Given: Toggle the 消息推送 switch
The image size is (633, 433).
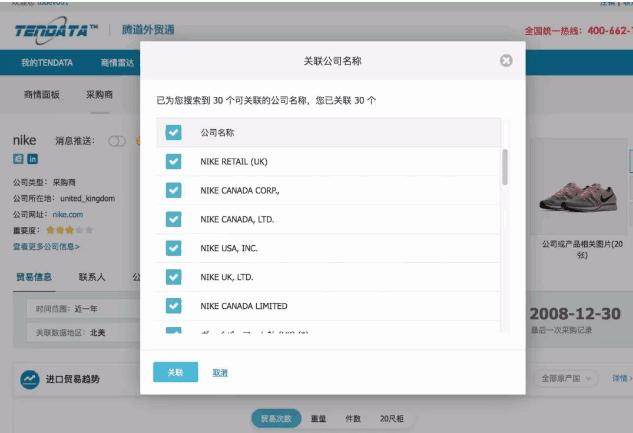Looking at the screenshot, I should click(x=116, y=141).
